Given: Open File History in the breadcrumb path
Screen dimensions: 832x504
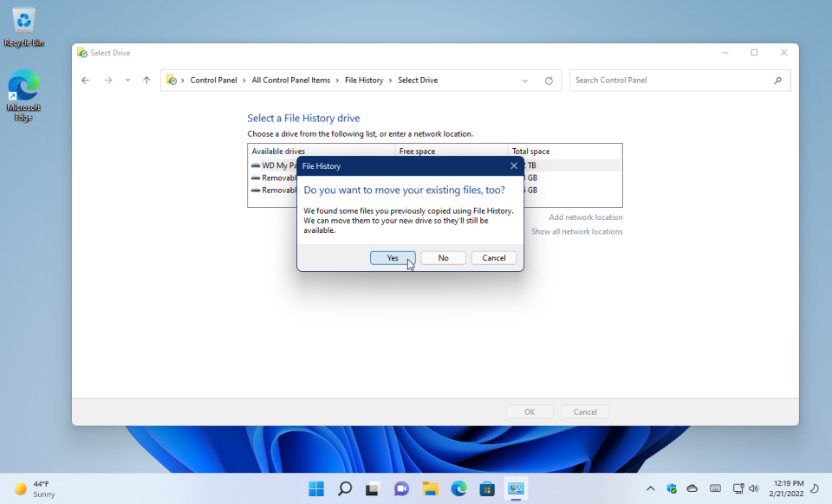Looking at the screenshot, I should (365, 80).
